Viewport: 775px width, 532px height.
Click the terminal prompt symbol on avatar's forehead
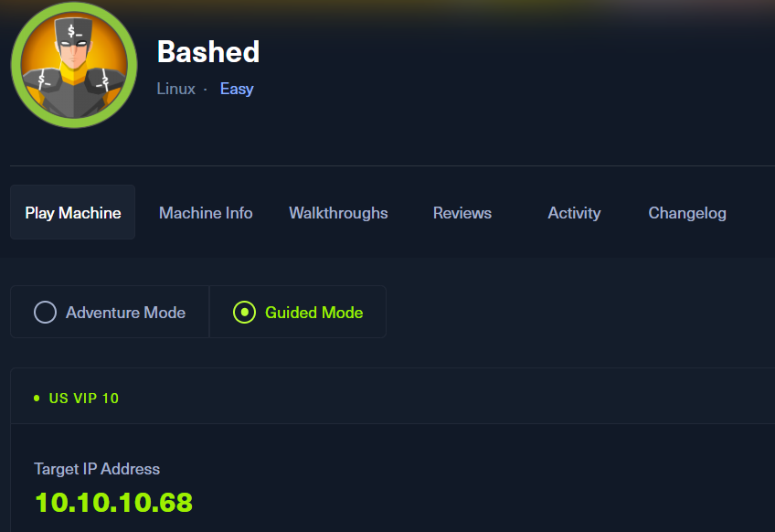(x=74, y=30)
